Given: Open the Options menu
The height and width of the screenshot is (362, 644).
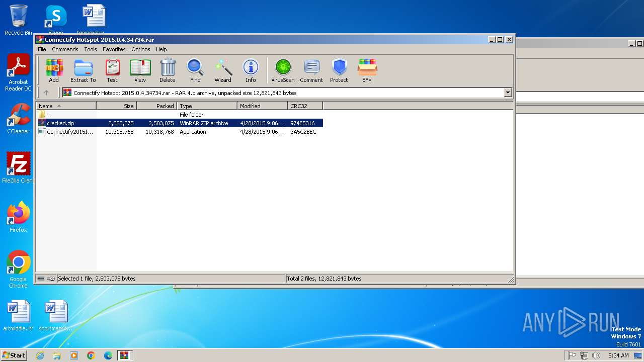Looking at the screenshot, I should (141, 49).
